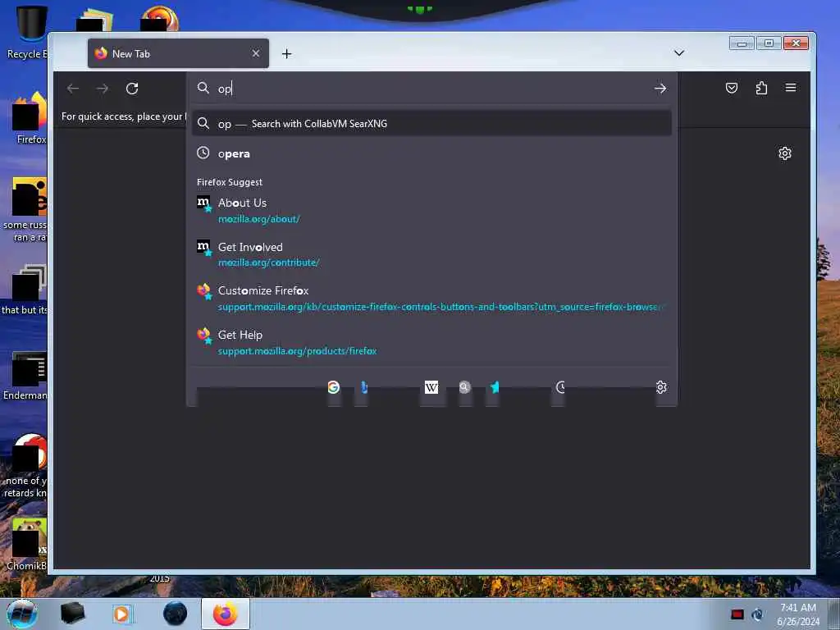Search in history via clock icon
This screenshot has height=630, width=840.
click(560, 387)
